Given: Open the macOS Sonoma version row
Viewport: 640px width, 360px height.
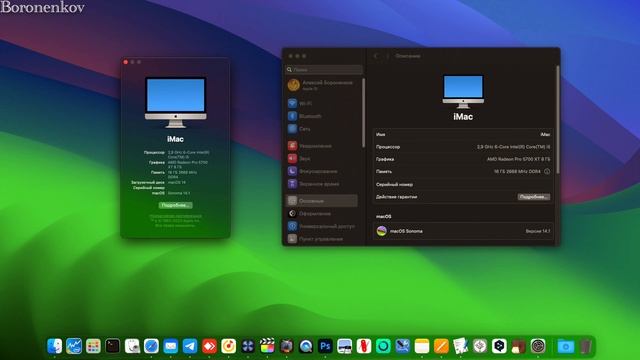Looking at the screenshot, I should 463,231.
